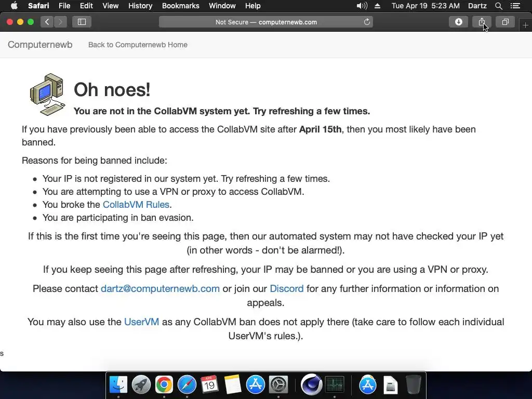532x399 pixels.
Task: Open Notification Center list icon
Action: click(515, 6)
